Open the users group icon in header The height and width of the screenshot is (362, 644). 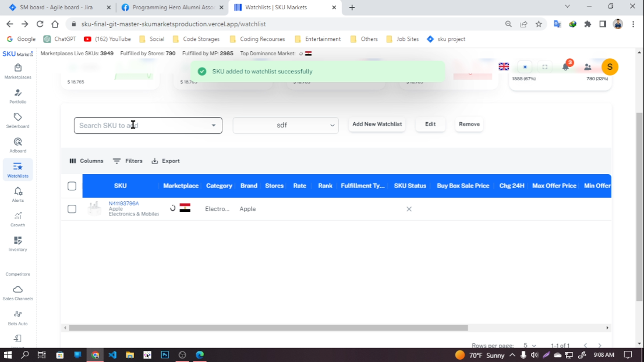point(588,67)
